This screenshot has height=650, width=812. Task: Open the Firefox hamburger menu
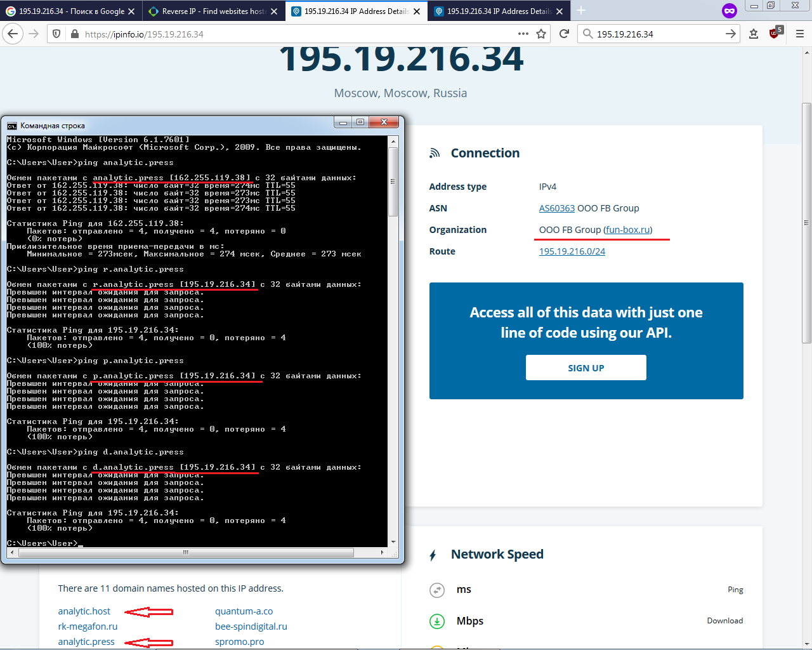(799, 34)
